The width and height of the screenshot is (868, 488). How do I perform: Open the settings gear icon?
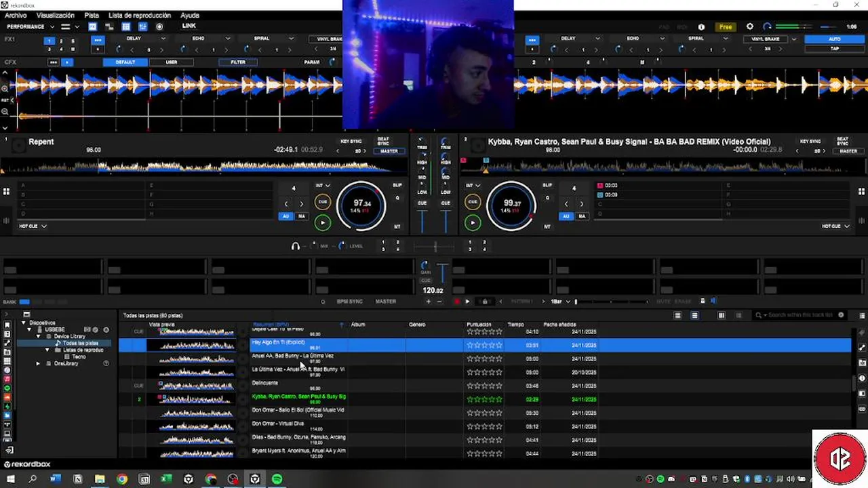point(750,27)
